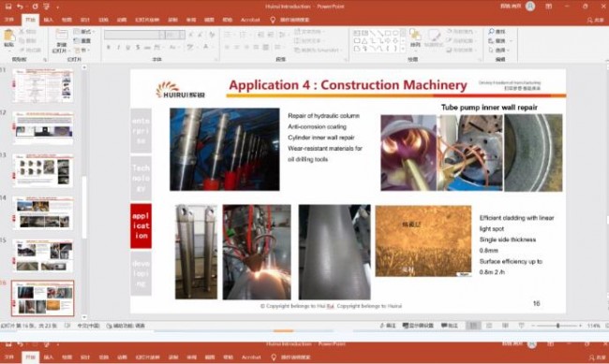
Task: Open the Acrobat ribbon tab
Action: click(250, 20)
